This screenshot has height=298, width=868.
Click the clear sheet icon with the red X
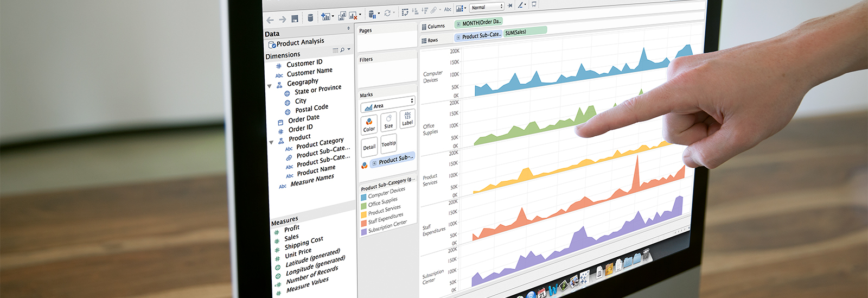tap(353, 16)
